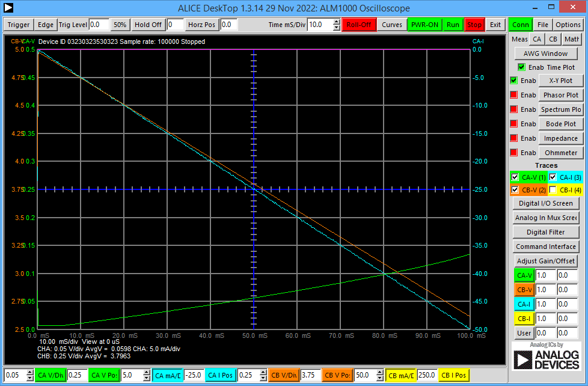Click the Analog Devices logo

tap(547, 359)
